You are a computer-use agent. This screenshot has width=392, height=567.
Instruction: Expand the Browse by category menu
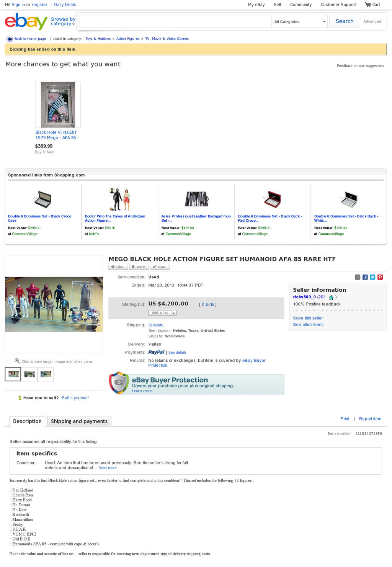pyautogui.click(x=63, y=21)
